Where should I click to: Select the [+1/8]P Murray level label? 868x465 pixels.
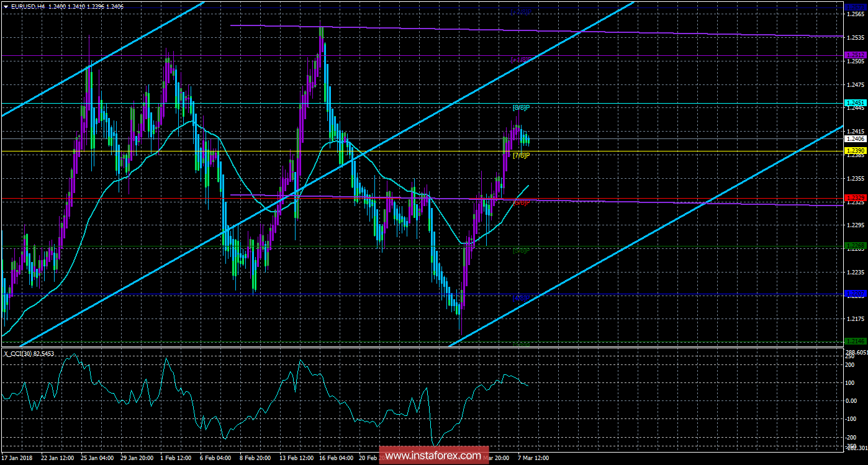click(x=521, y=60)
